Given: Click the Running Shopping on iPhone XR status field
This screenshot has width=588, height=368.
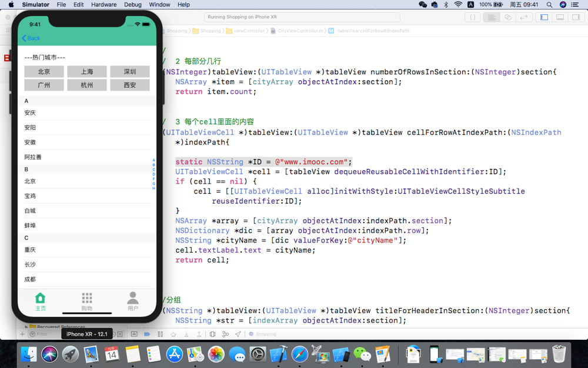Looking at the screenshot, I should pos(302,17).
